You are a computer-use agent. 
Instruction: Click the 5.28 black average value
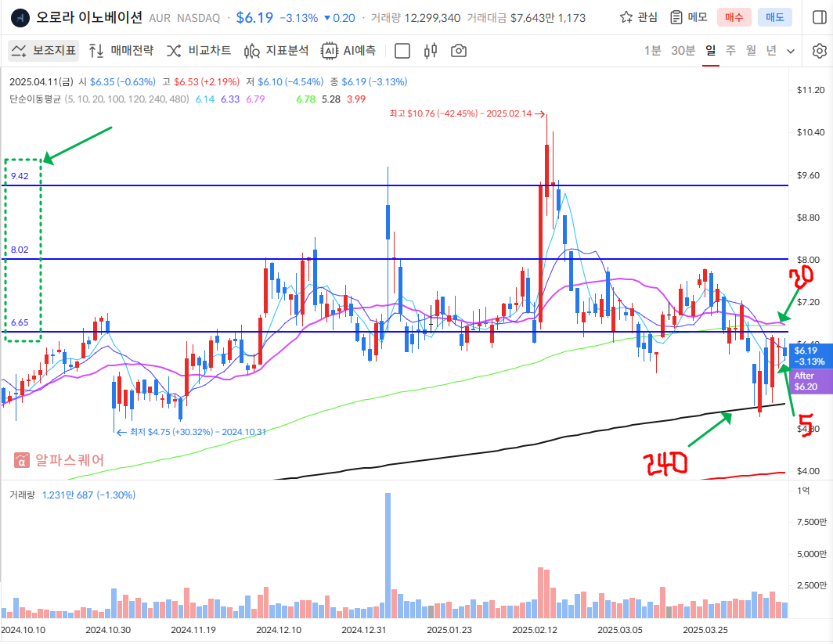click(x=331, y=99)
